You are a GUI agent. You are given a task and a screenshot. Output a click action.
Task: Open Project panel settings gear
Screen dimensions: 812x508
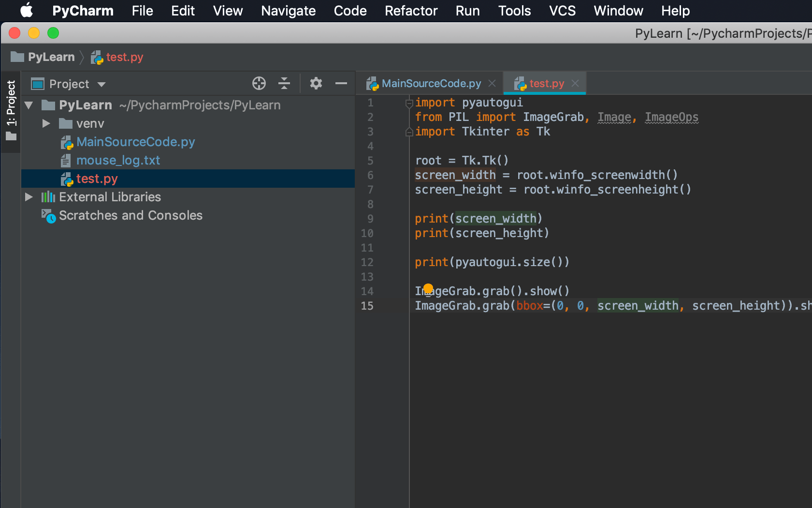click(x=316, y=83)
